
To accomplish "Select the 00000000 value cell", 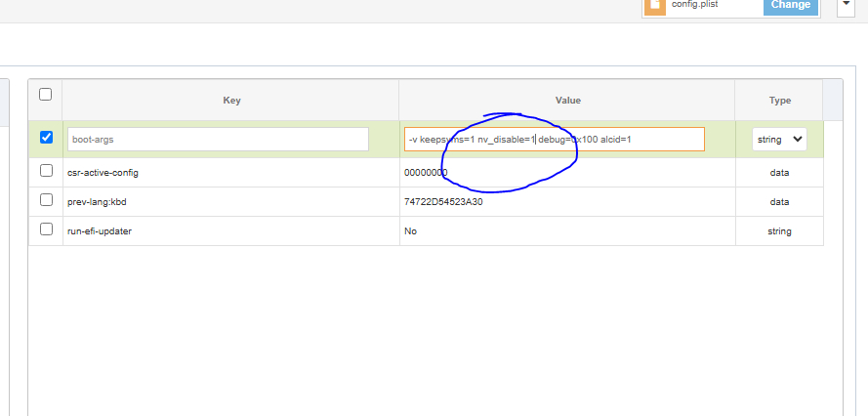I will [x=426, y=173].
